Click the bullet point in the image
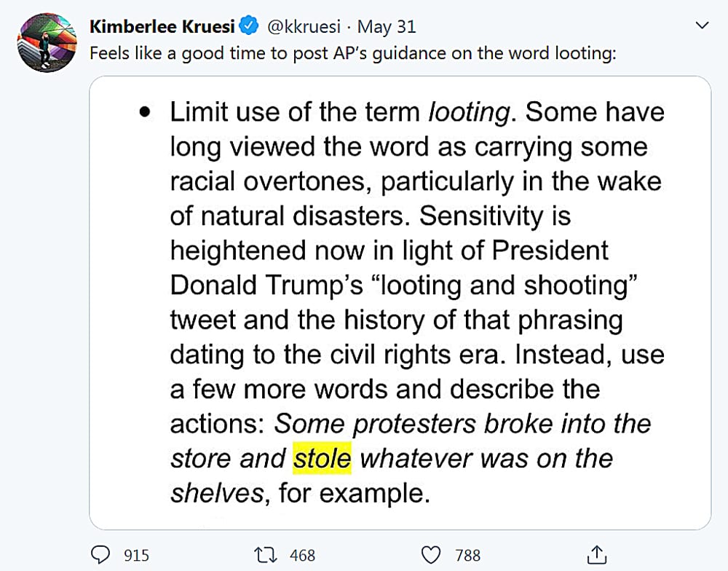This screenshot has height=571, width=728. point(146,113)
